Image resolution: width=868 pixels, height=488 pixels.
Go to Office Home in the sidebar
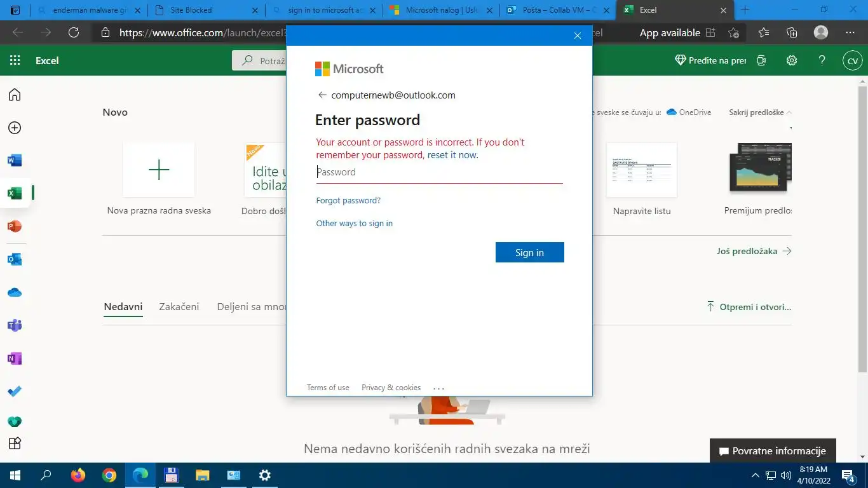(15, 95)
